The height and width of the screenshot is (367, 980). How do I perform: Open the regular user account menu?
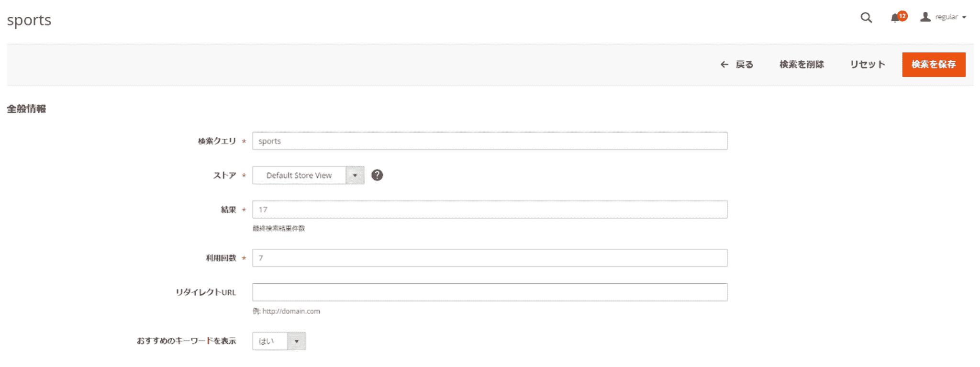pos(944,17)
